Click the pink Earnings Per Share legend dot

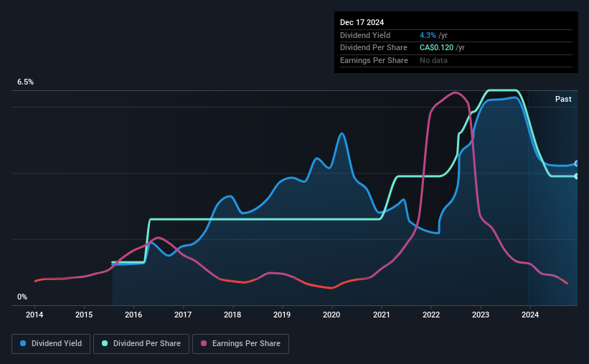click(x=204, y=343)
